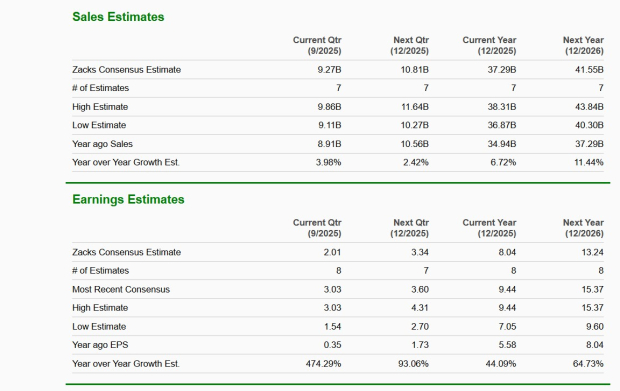The image size is (620, 391).
Task: Select the 9.27B sales consensus value
Action: click(329, 70)
